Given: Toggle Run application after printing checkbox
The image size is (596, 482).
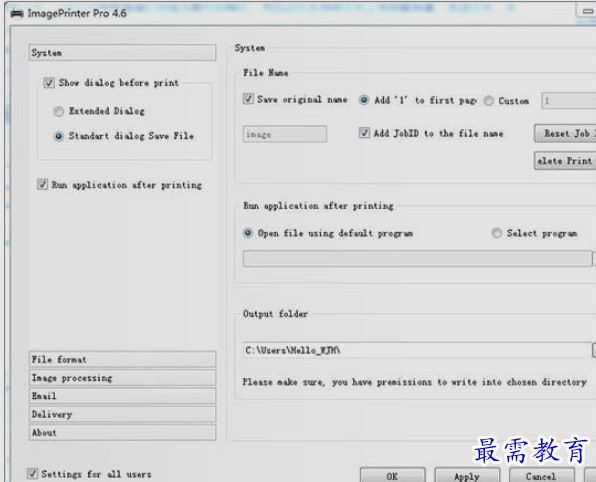Looking at the screenshot, I should pos(42,184).
